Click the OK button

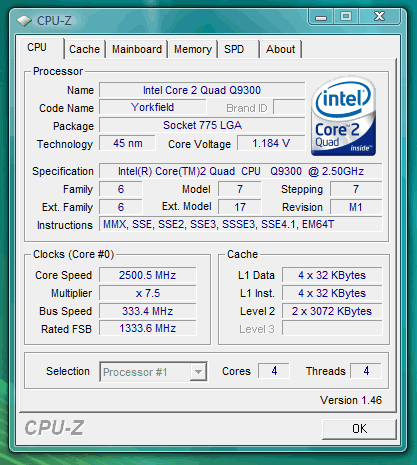359,429
